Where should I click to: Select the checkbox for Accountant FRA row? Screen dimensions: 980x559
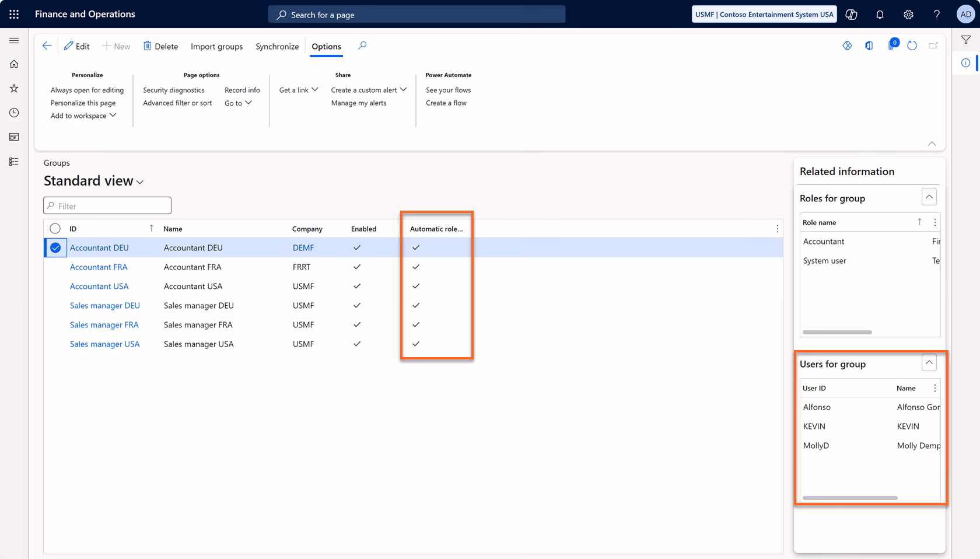(x=55, y=267)
